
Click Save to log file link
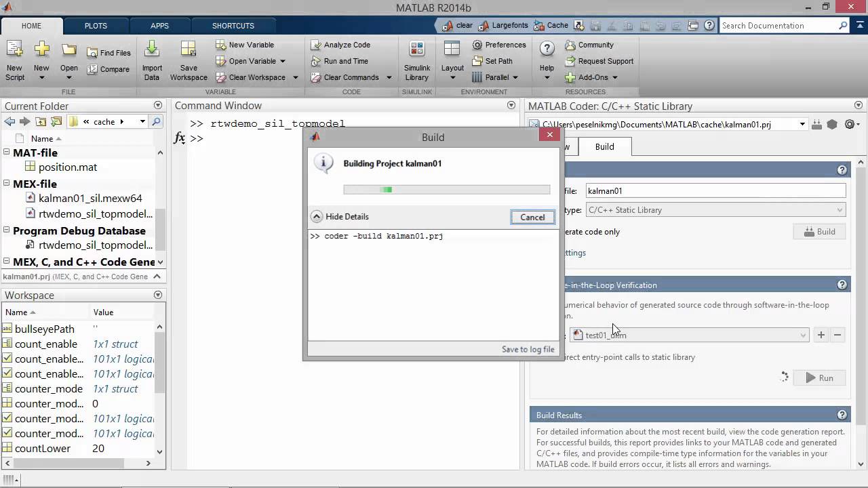[x=528, y=349]
